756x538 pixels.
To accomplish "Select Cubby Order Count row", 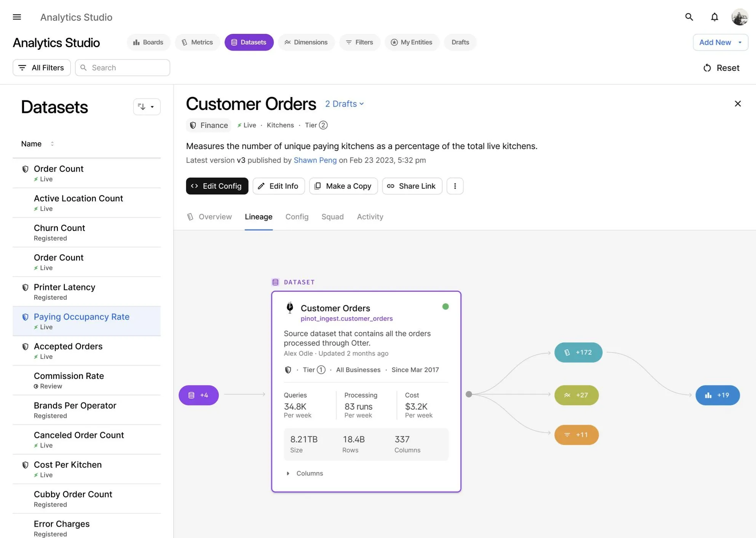I will [x=86, y=499].
